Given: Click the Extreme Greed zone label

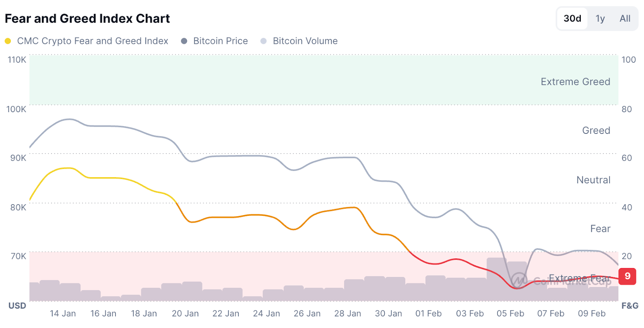Looking at the screenshot, I should [x=575, y=82].
